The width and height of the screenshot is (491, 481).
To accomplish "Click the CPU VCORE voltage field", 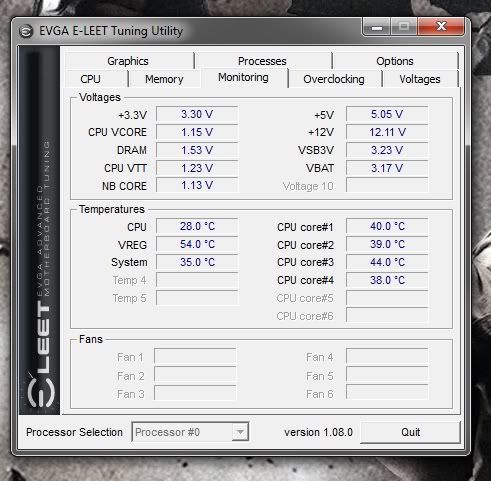I will pos(197,132).
